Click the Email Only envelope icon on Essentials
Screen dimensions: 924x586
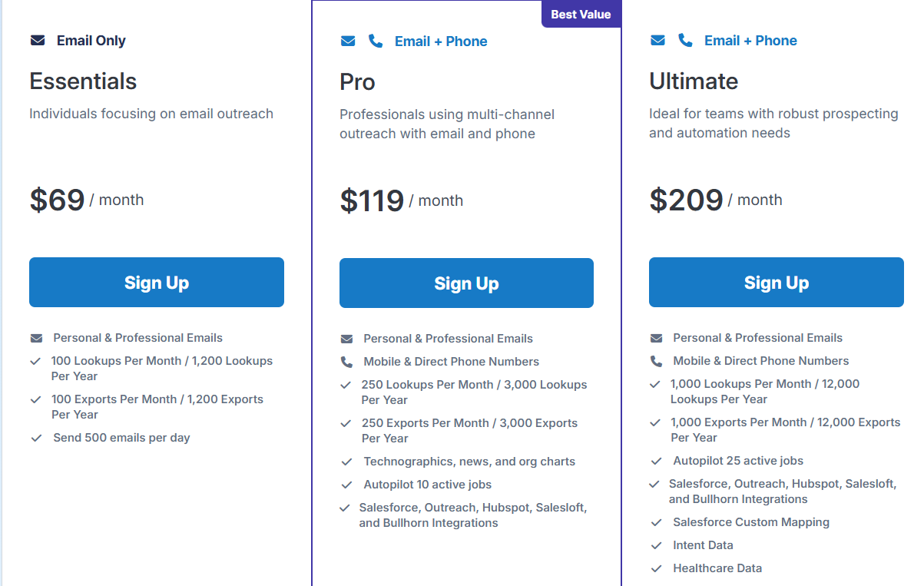pyautogui.click(x=38, y=40)
